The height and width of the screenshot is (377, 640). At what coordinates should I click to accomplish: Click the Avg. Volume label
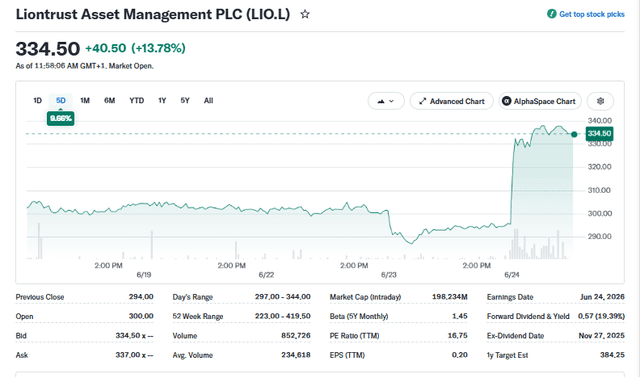coord(193,355)
